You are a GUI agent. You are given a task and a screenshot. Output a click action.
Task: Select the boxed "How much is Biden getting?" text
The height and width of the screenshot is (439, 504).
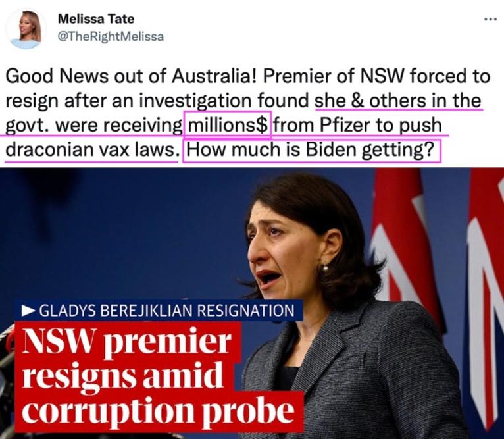[311, 150]
